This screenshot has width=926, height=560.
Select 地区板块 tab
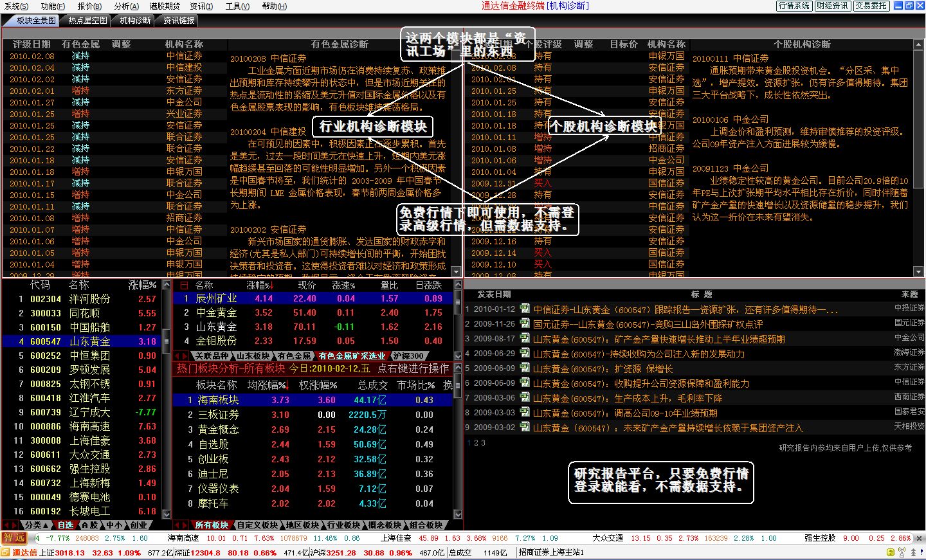pyautogui.click(x=303, y=525)
